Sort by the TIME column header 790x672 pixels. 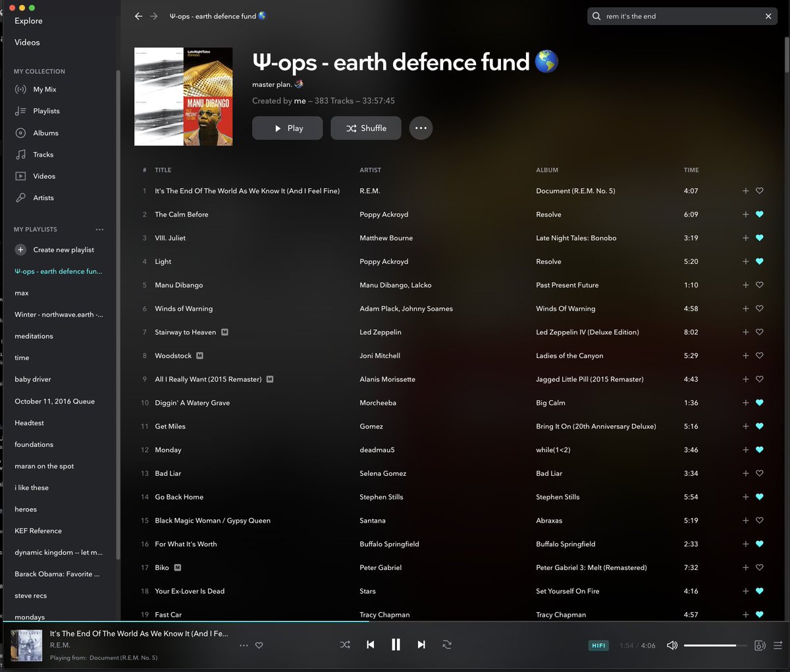pyautogui.click(x=691, y=170)
